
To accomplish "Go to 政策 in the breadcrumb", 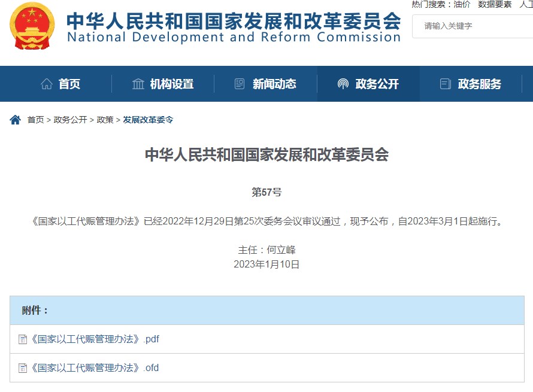I will point(105,120).
